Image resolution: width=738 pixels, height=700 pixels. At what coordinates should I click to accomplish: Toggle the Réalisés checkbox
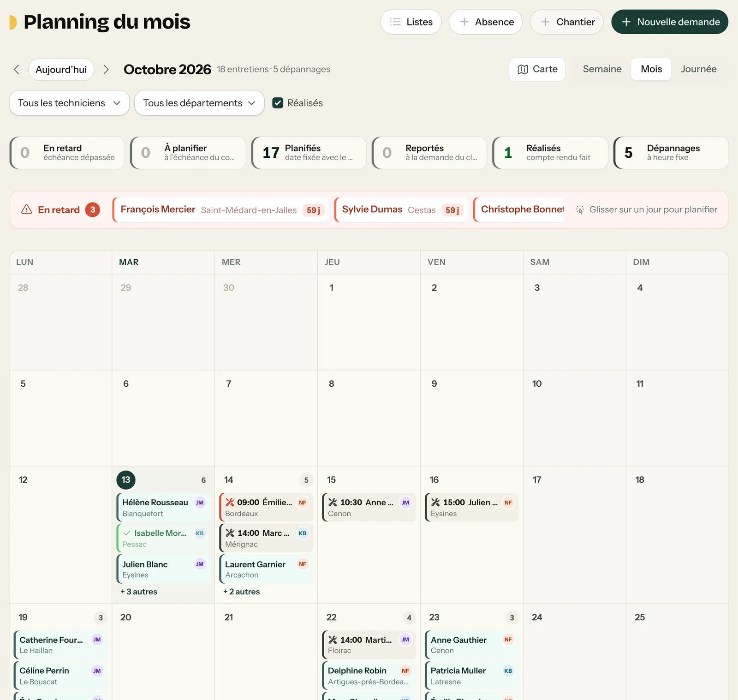click(278, 103)
